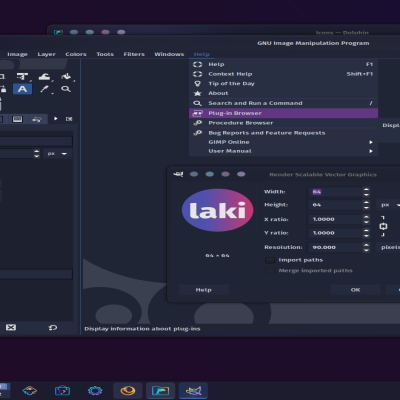
Task: Click the magnifier icon beside Search and Run
Action: click(x=198, y=103)
